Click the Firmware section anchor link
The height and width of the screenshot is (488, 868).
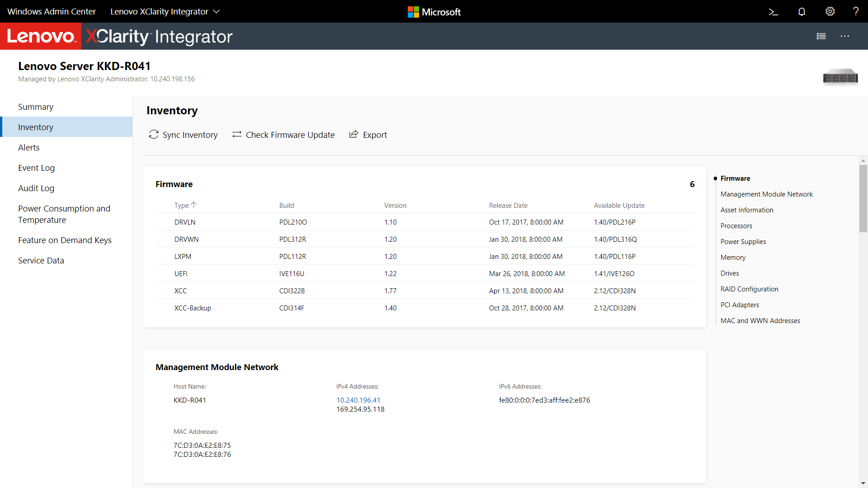[734, 178]
